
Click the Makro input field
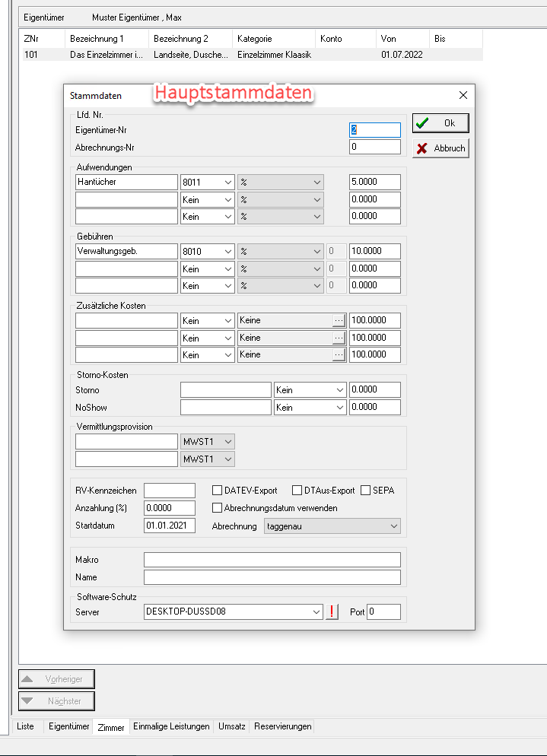(272, 560)
